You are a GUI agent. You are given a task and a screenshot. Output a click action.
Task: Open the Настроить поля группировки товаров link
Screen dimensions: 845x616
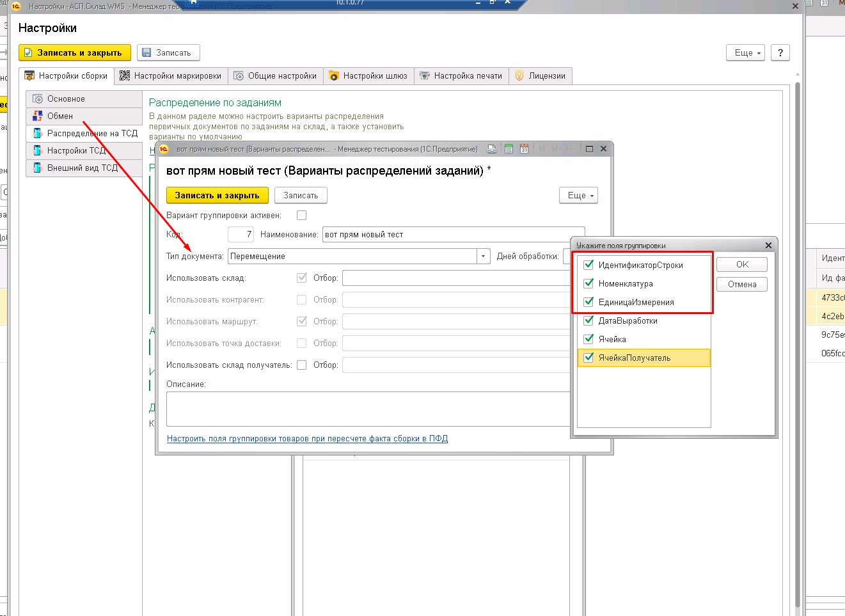[x=307, y=439]
